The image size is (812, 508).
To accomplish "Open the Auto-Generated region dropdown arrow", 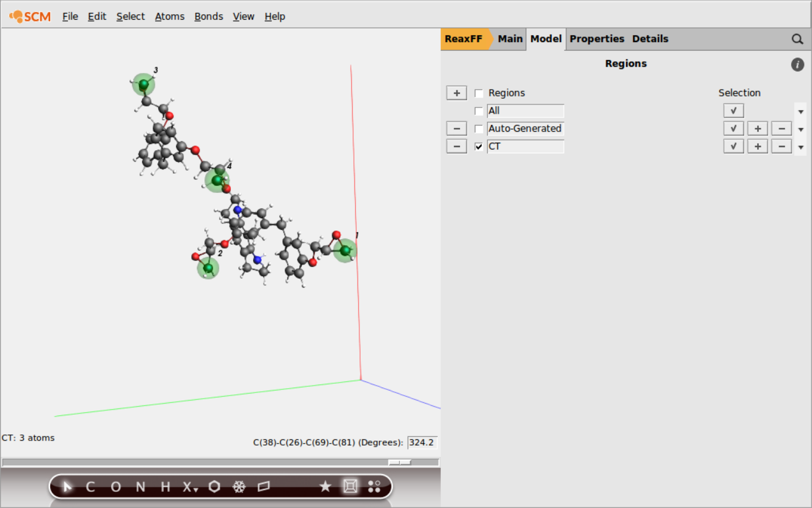I will [x=801, y=130].
